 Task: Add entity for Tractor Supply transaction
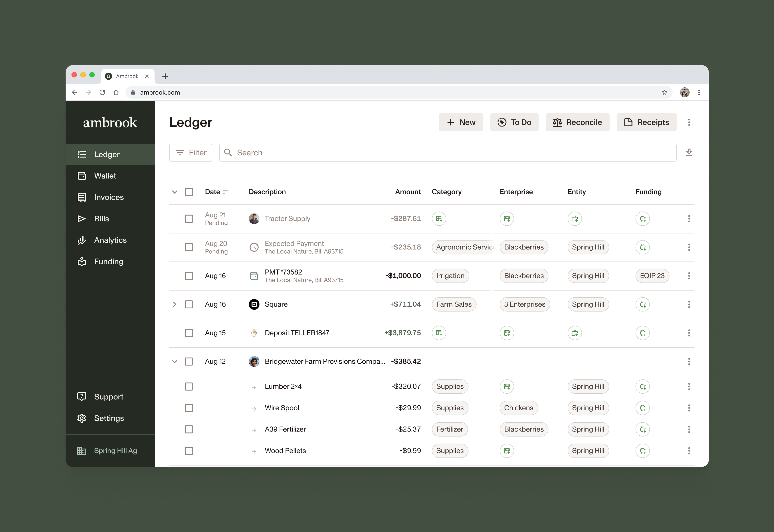click(x=575, y=219)
